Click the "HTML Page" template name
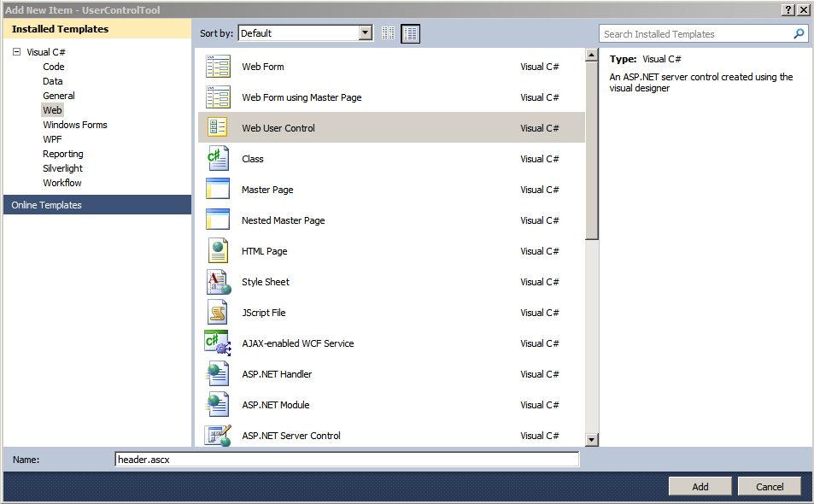The width and height of the screenshot is (814, 504). point(264,250)
